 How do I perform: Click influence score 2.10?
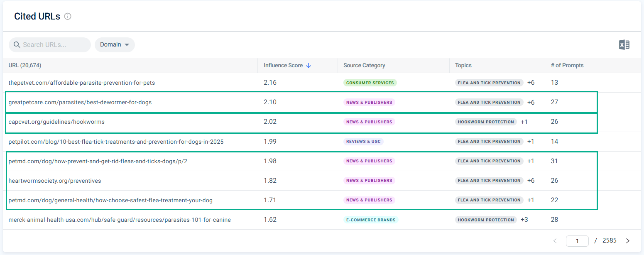pos(270,102)
